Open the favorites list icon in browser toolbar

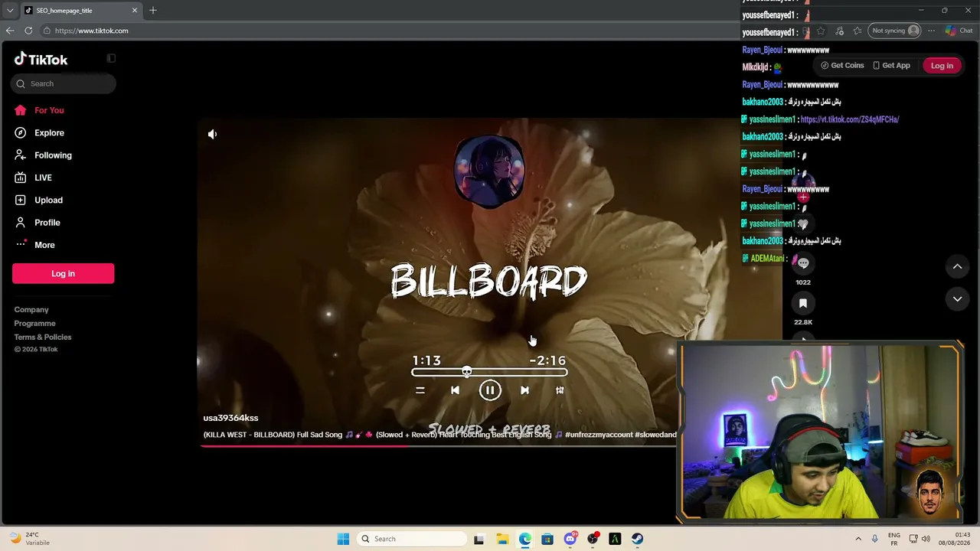coord(857,31)
